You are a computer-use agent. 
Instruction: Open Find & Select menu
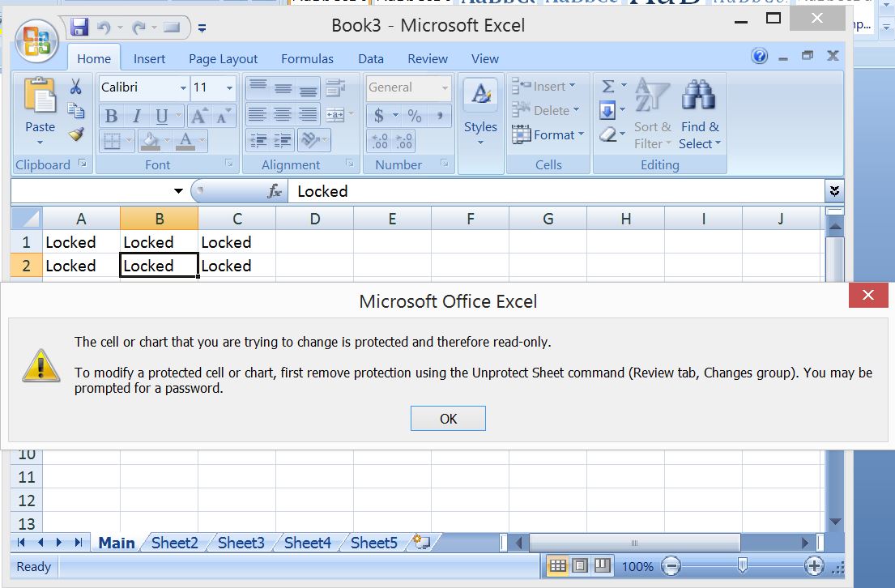pyautogui.click(x=700, y=113)
